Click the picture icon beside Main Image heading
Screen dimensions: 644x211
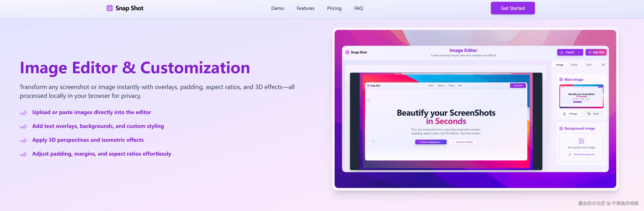click(x=561, y=80)
